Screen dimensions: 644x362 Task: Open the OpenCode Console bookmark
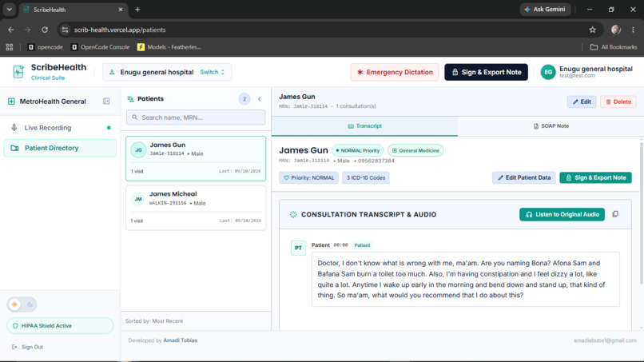click(100, 47)
